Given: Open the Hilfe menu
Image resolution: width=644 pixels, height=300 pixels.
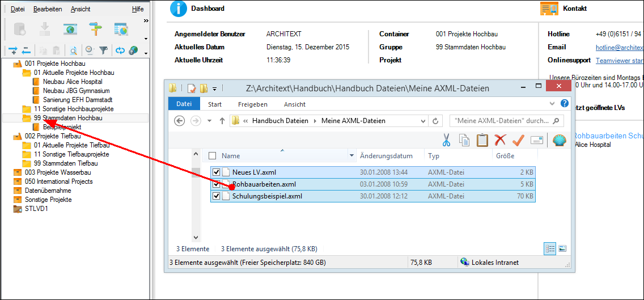Looking at the screenshot, I should [x=138, y=9].
